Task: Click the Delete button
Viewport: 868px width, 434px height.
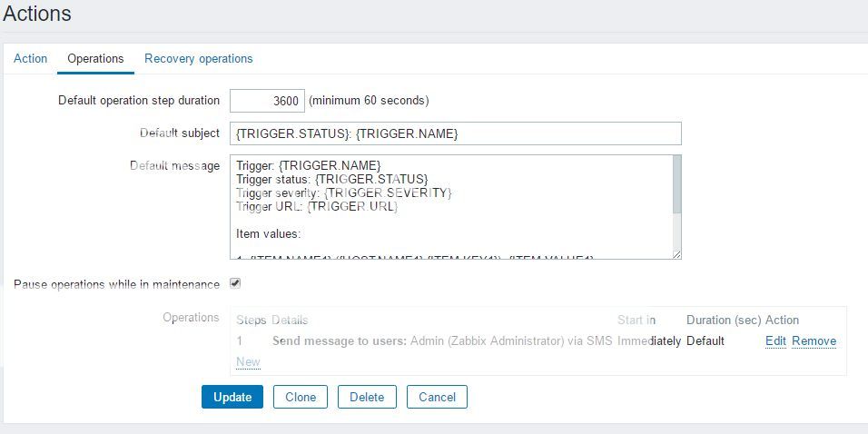Action: (x=367, y=397)
